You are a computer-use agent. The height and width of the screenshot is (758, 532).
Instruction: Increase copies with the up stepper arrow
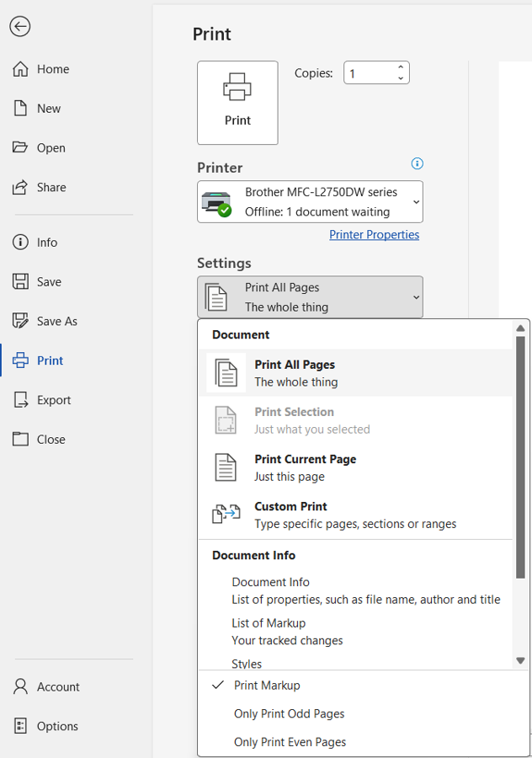click(x=401, y=67)
